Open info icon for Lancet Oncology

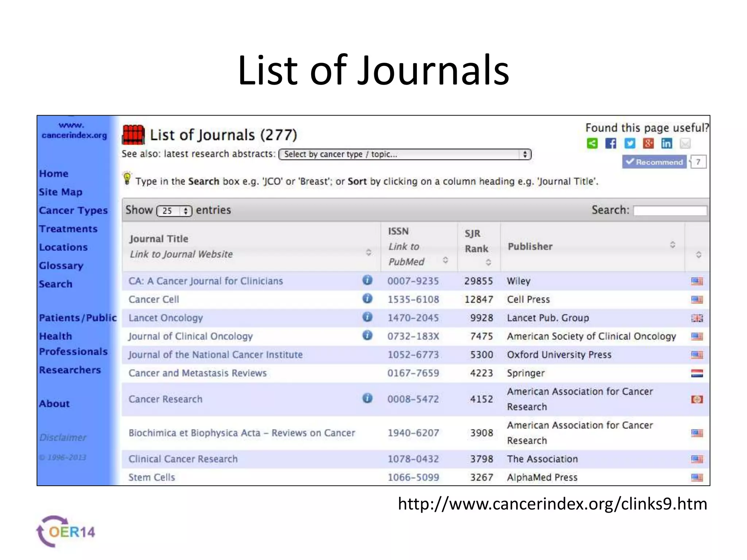tap(367, 317)
